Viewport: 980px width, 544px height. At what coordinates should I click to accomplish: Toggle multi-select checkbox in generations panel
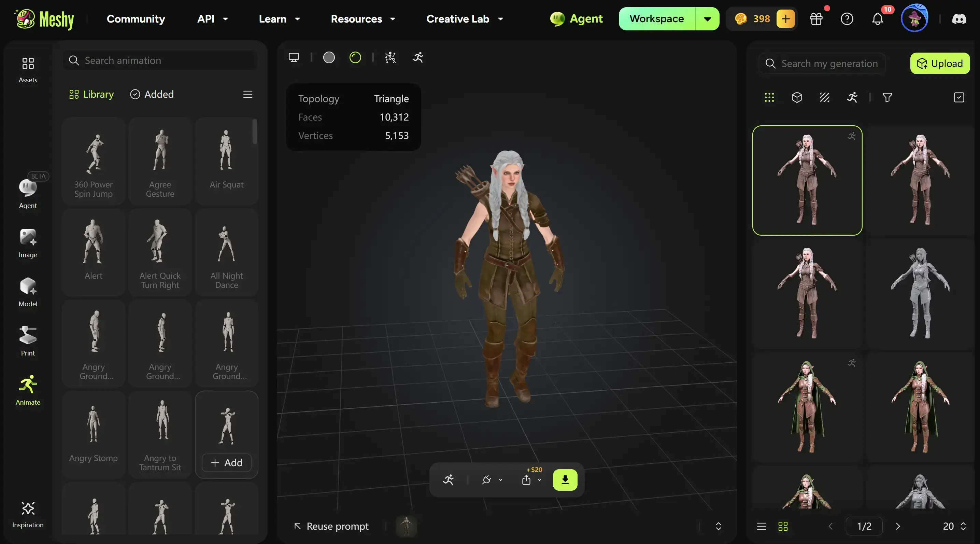pyautogui.click(x=959, y=97)
